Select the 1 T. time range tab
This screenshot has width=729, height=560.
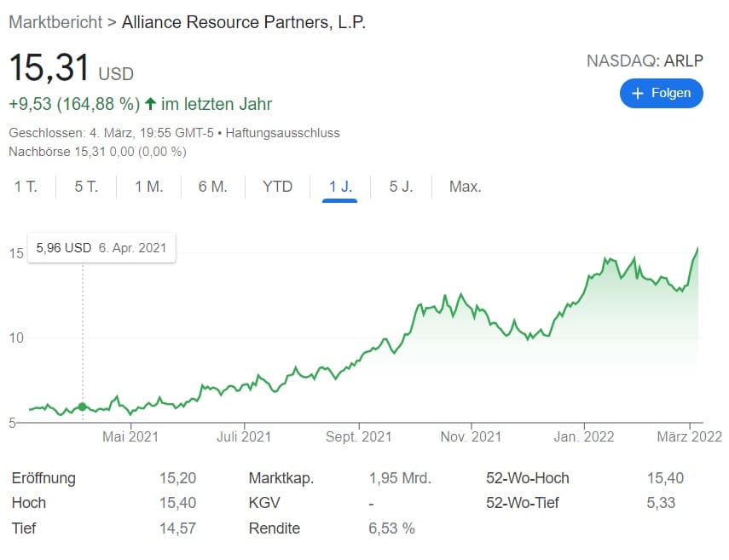click(x=26, y=187)
